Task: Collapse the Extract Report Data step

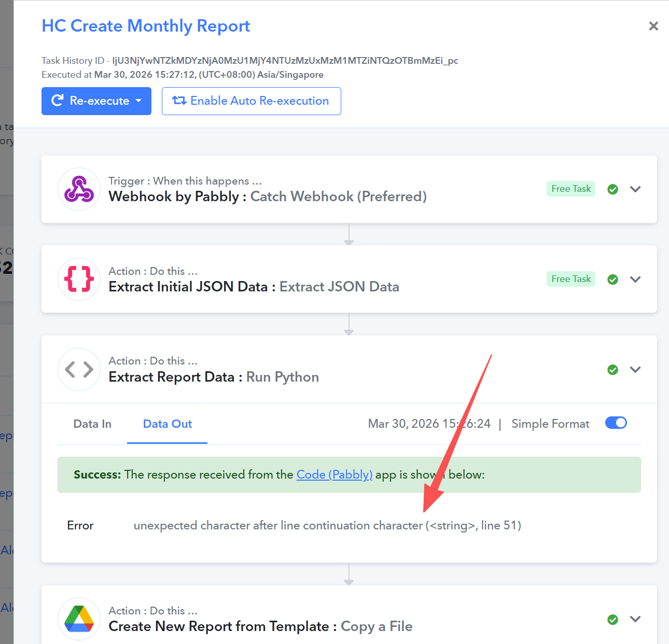Action: tap(635, 370)
